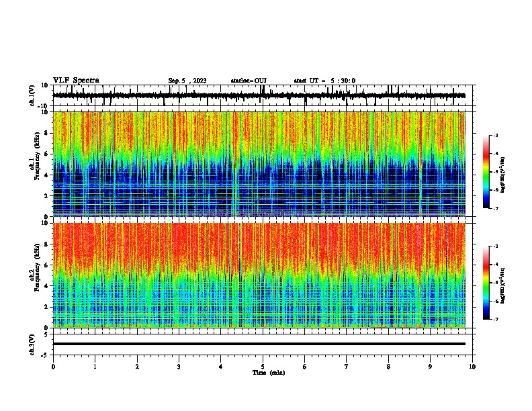Click time axis tick label "7"
The image size is (532, 411).
click(x=347, y=367)
